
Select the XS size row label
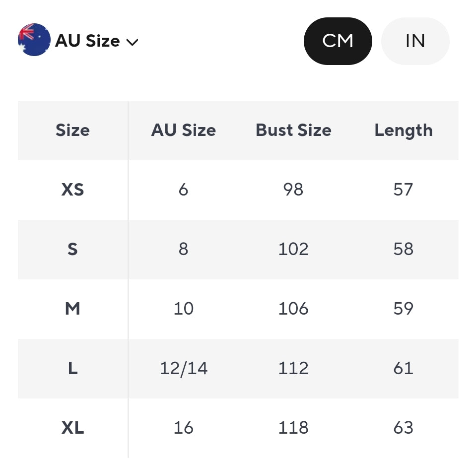tap(72, 190)
